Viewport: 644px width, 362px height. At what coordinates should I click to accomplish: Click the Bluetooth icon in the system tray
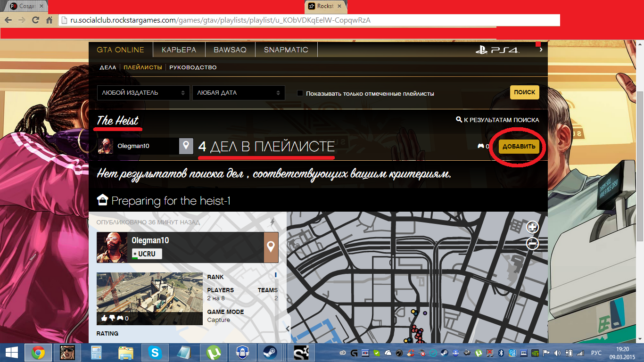502,353
